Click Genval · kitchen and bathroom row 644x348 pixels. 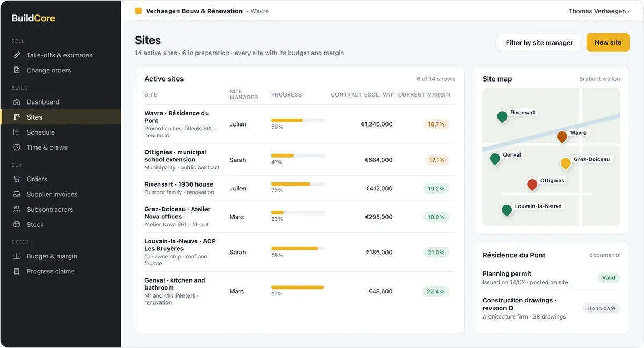click(299, 291)
